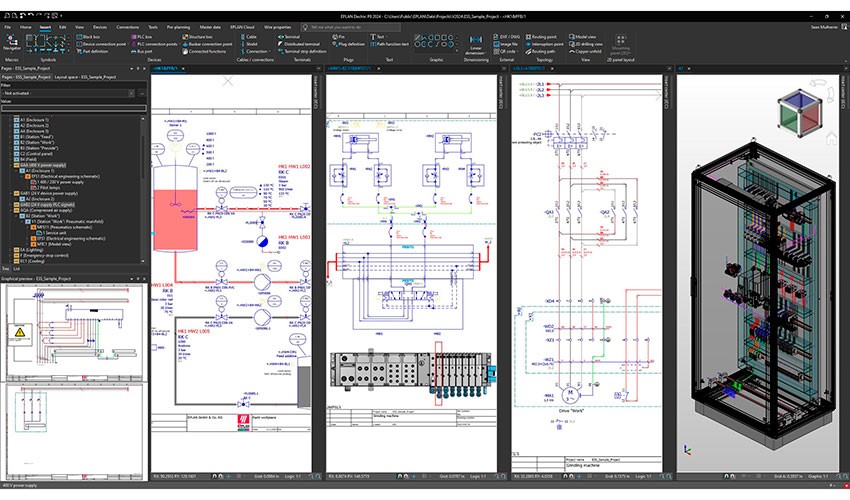The width and height of the screenshot is (850, 500).
Task: Insert a Part definition
Action: (92, 52)
